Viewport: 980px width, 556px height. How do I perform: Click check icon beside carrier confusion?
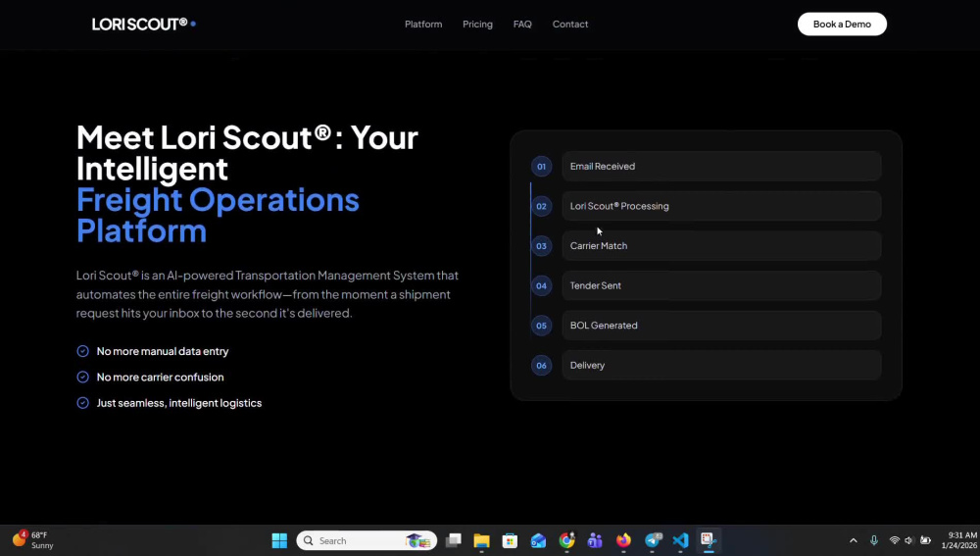click(x=82, y=377)
